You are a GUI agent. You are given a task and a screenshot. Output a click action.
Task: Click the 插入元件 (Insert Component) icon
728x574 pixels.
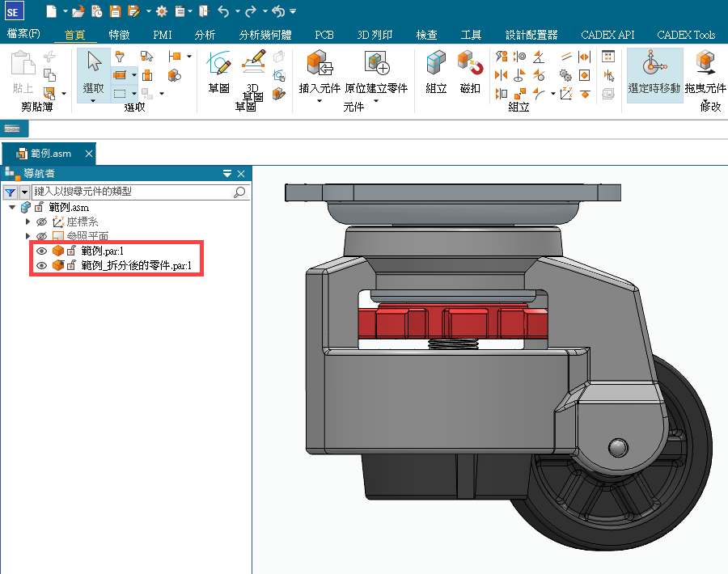320,64
